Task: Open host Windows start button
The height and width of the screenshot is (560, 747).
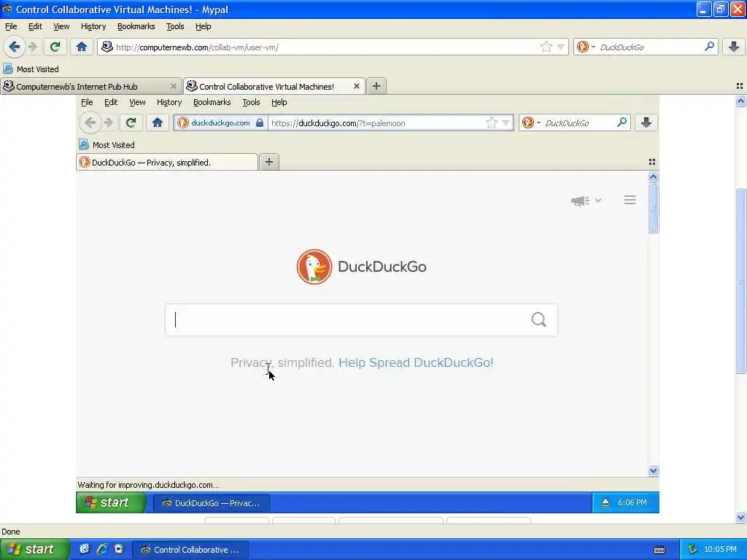Action: 34,549
